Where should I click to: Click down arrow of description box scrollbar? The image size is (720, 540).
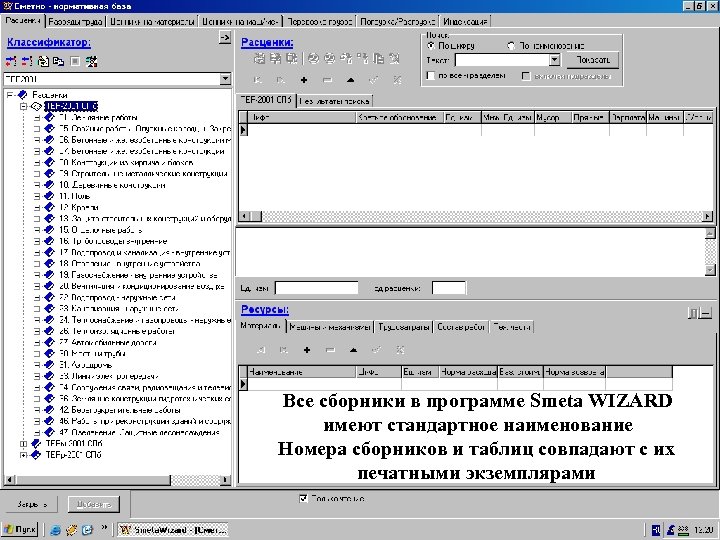click(710, 270)
